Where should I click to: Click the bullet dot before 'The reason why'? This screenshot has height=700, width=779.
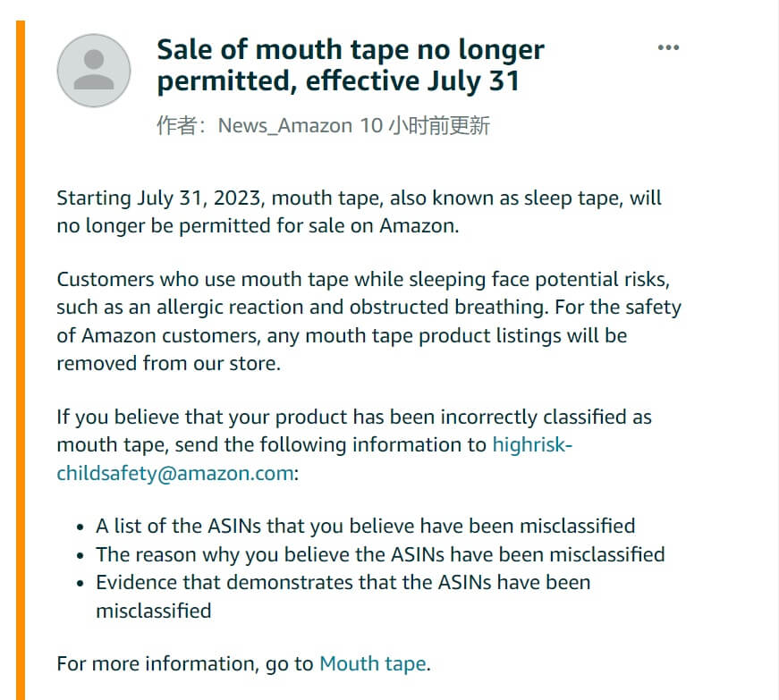point(80,555)
